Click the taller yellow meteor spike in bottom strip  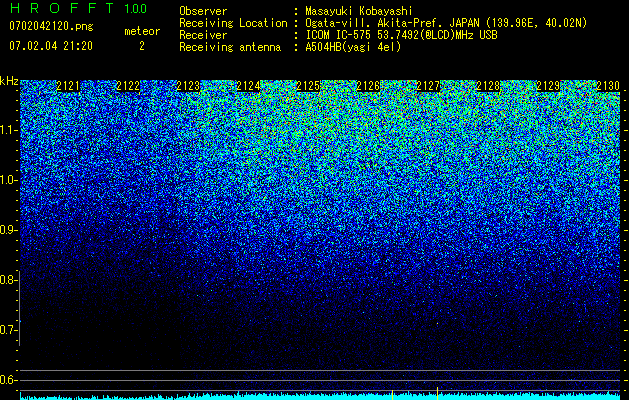437,394
